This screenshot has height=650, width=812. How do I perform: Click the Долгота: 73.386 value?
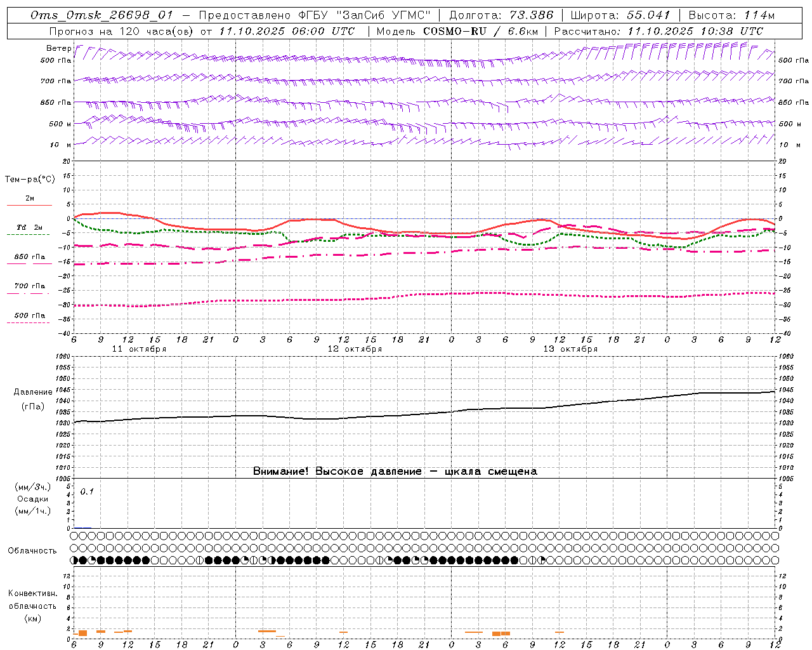(x=501, y=15)
